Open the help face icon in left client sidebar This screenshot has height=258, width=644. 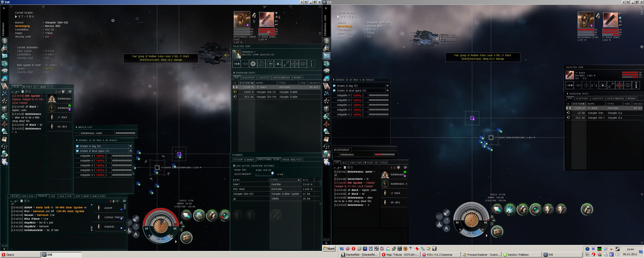5,162
